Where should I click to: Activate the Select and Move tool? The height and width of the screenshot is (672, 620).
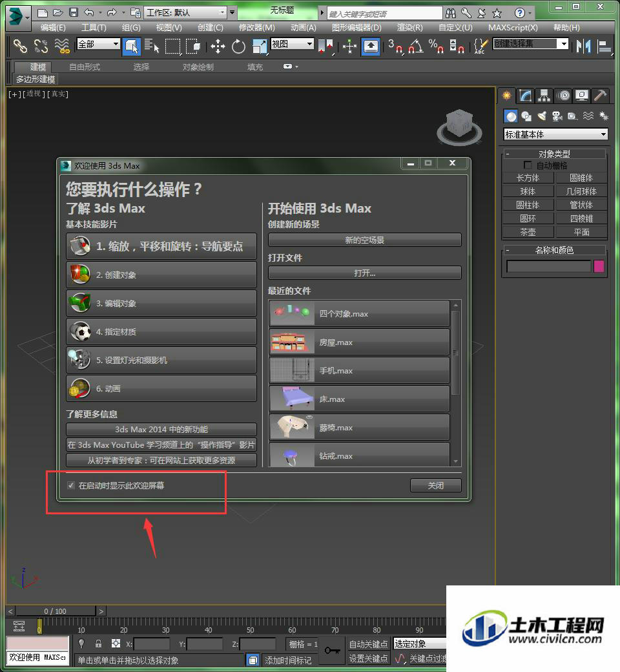218,47
